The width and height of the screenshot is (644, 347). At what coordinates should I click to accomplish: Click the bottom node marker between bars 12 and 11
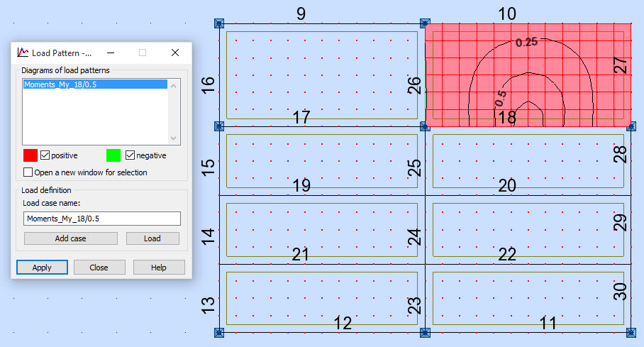pyautogui.click(x=425, y=331)
